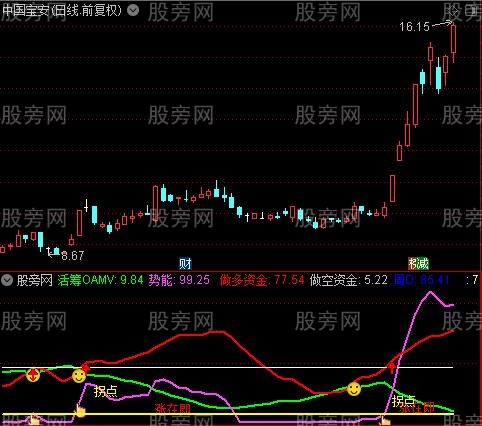Click the leftmost pointing hand at the bottom edge
This screenshot has height=426, width=482.
click(x=33, y=420)
